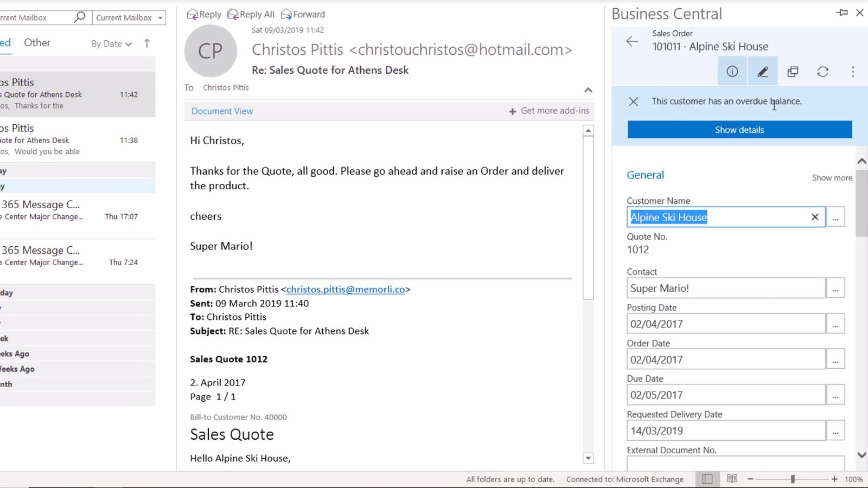Dismiss the overdue balance notification
868x488 pixels.
[633, 101]
